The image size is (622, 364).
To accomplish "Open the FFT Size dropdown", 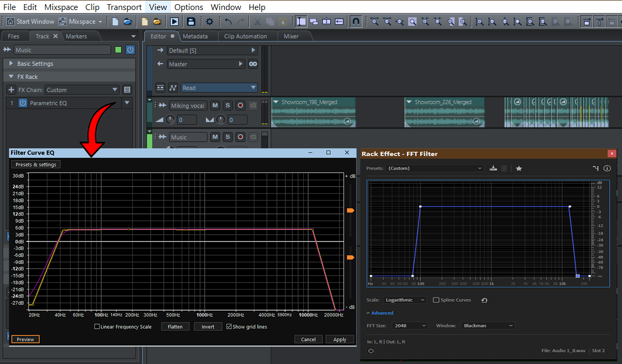I will [x=410, y=326].
